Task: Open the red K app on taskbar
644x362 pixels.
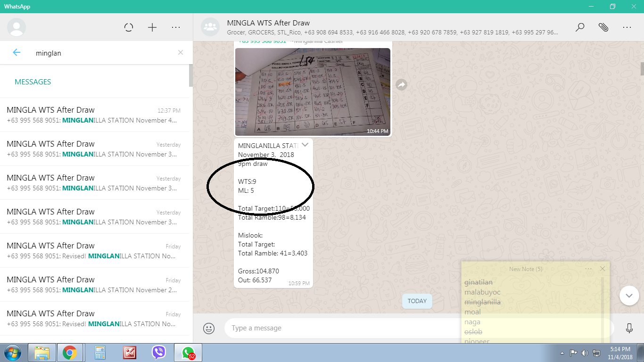Action: [129, 353]
